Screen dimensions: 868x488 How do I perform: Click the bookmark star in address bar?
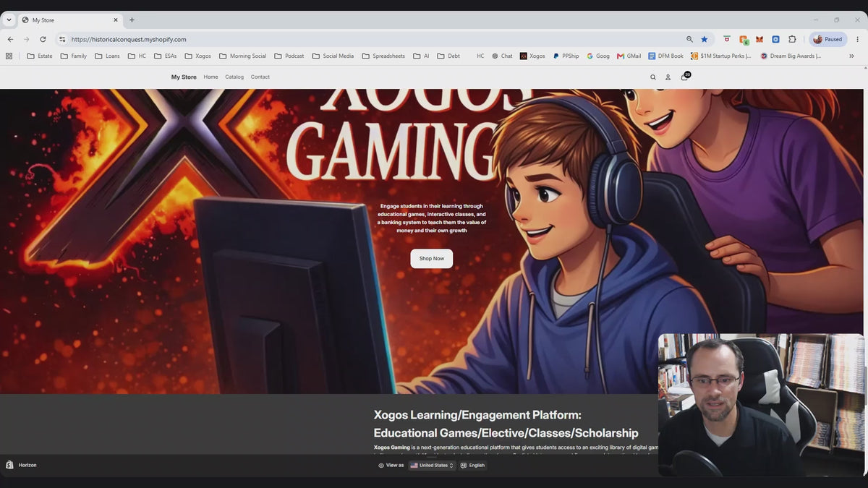(705, 39)
